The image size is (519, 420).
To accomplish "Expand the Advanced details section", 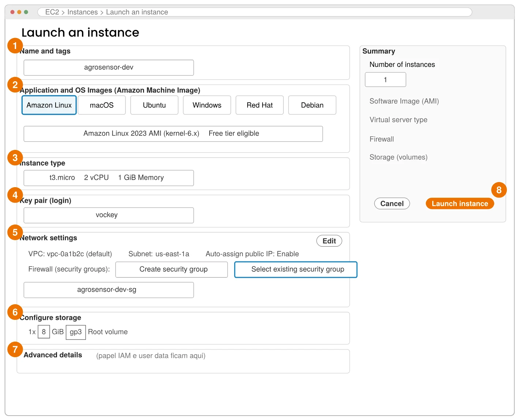I will point(53,355).
